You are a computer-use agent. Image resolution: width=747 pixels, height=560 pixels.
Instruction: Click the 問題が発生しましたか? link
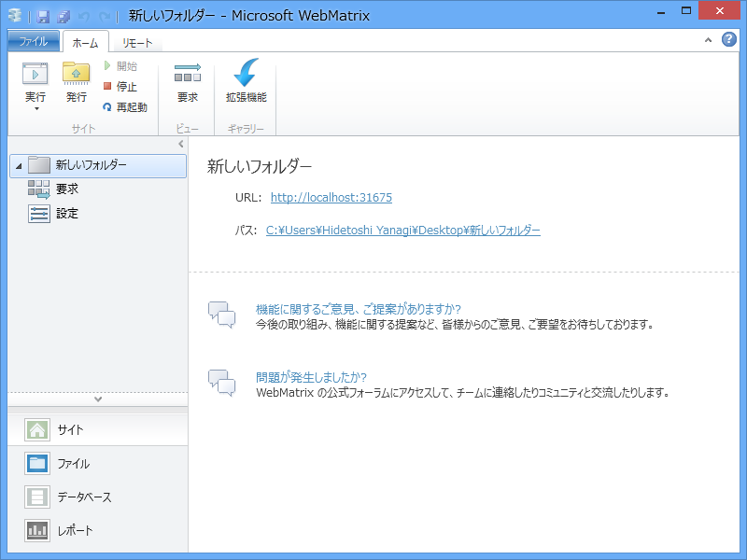[x=311, y=378]
